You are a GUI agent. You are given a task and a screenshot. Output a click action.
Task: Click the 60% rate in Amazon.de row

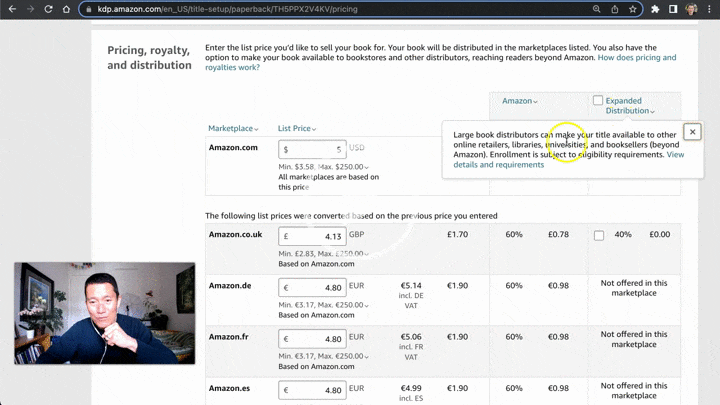point(514,286)
